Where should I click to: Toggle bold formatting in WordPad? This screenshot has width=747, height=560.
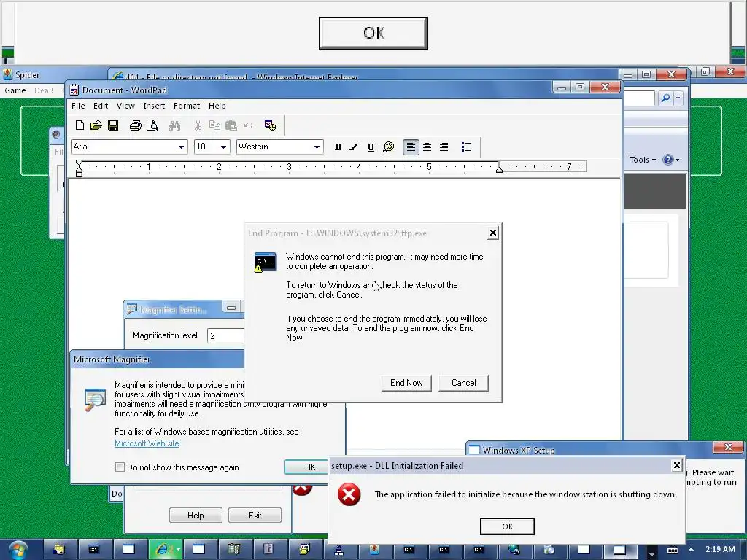point(338,147)
